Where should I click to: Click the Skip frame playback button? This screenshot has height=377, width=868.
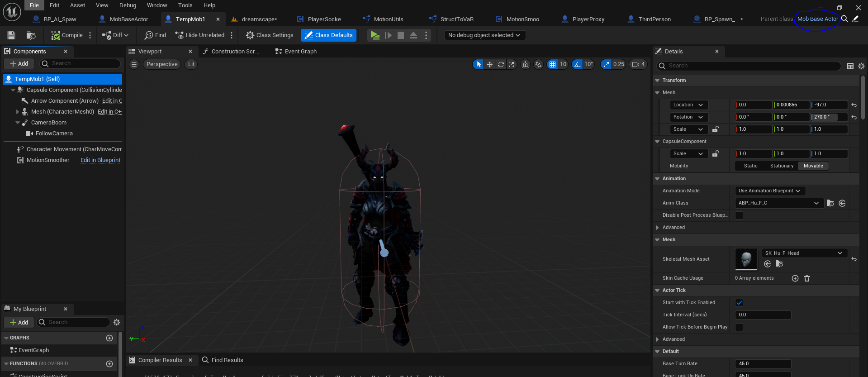tap(388, 35)
